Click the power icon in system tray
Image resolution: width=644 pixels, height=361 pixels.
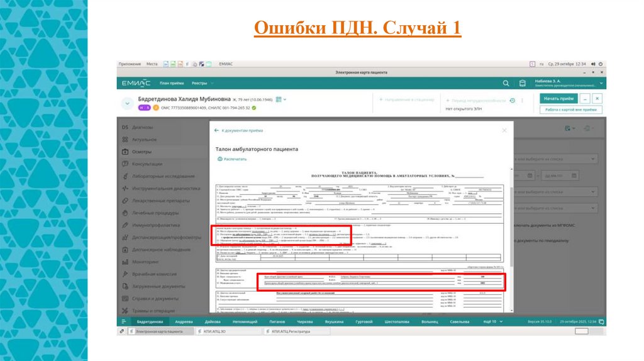point(601,64)
